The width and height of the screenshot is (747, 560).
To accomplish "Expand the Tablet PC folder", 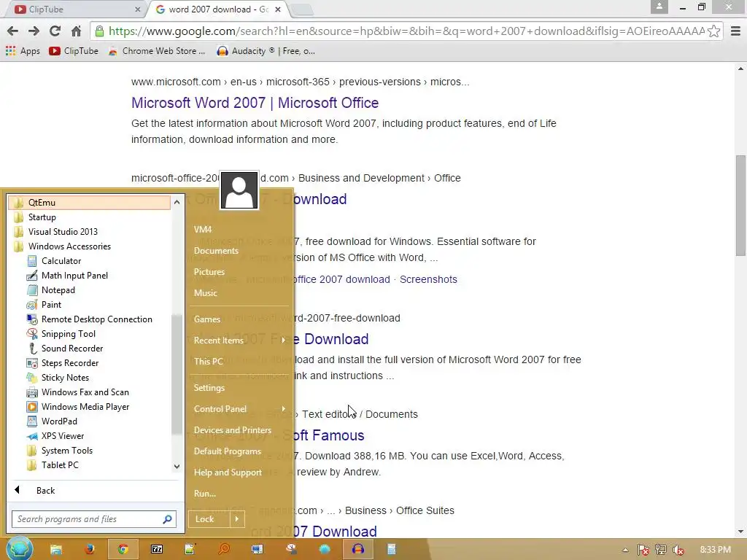I will (60, 465).
